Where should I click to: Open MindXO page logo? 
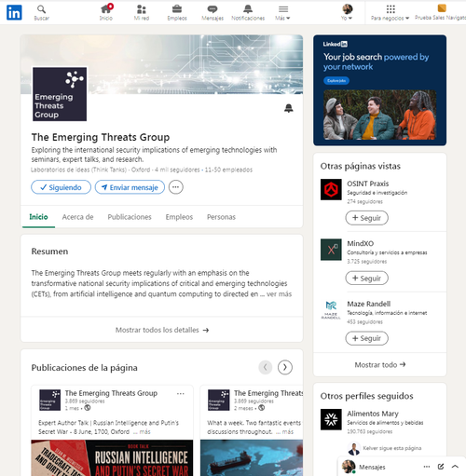coord(331,250)
